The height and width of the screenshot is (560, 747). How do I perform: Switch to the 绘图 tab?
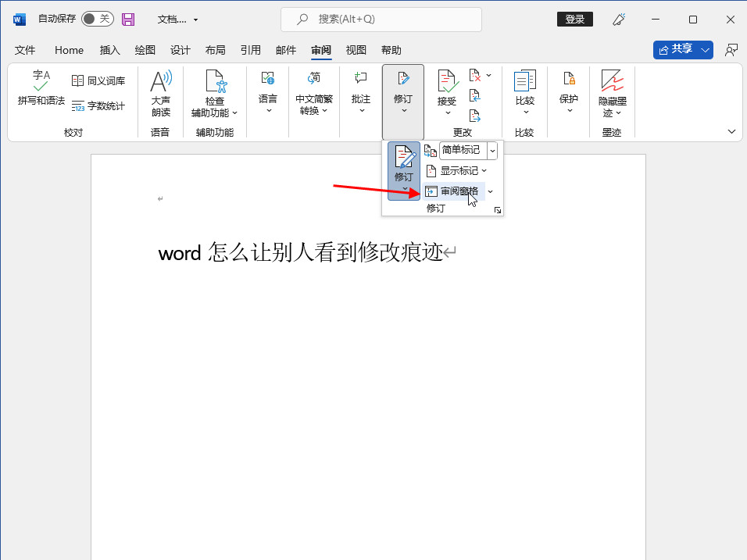click(x=145, y=50)
